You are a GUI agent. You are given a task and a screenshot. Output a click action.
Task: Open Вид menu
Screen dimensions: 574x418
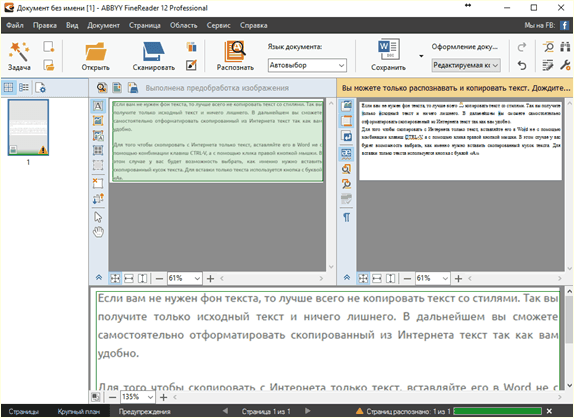[x=72, y=25]
